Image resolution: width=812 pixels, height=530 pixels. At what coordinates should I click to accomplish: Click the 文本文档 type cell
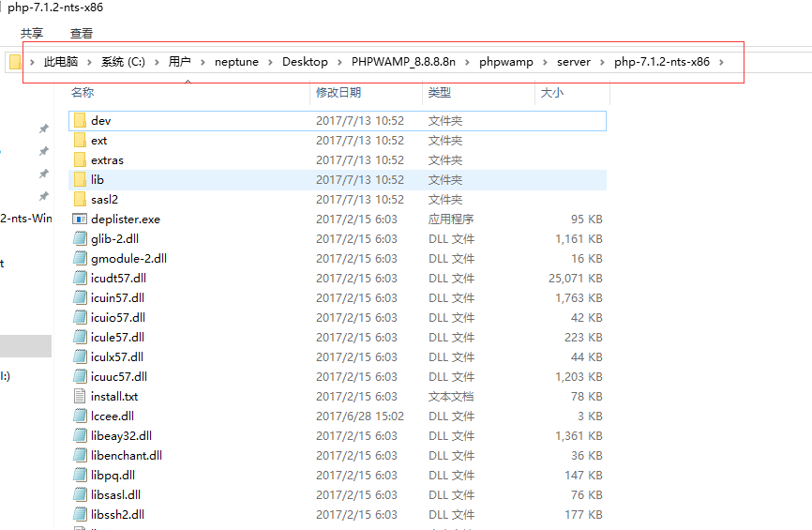coord(450,397)
